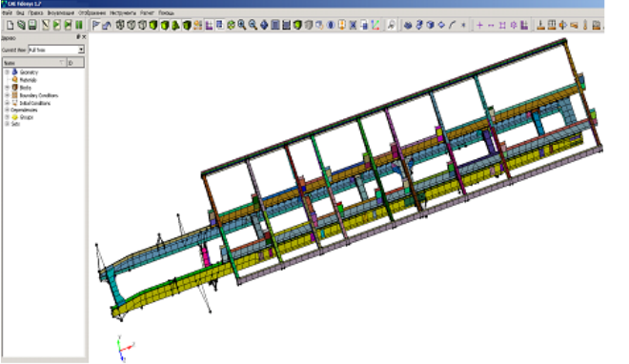Click the first green Play icon
This screenshot has width=629, height=364.
[x=56, y=26]
